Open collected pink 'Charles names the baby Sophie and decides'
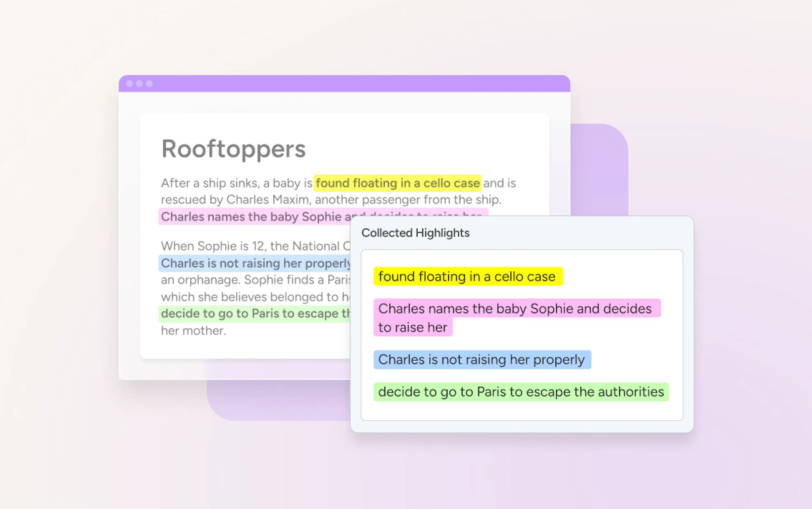Screen dimensions: 812x509 pos(517,317)
